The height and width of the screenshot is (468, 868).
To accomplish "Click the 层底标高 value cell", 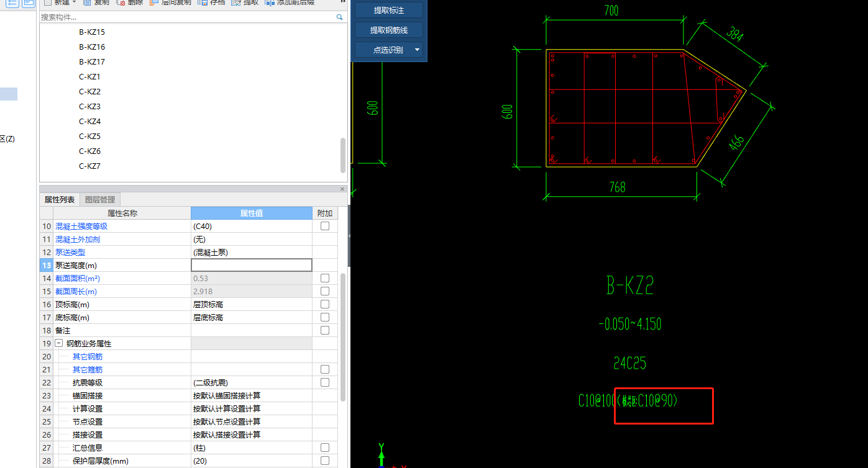I will pos(251,317).
